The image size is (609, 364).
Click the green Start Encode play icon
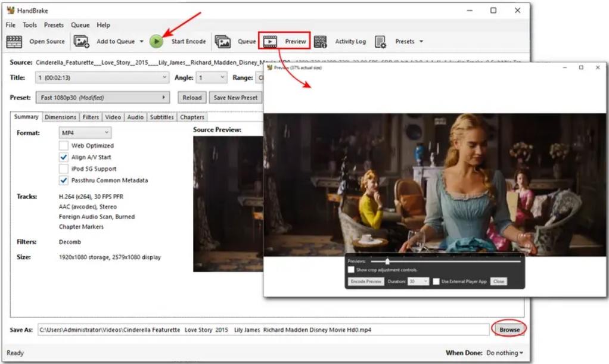pos(156,42)
